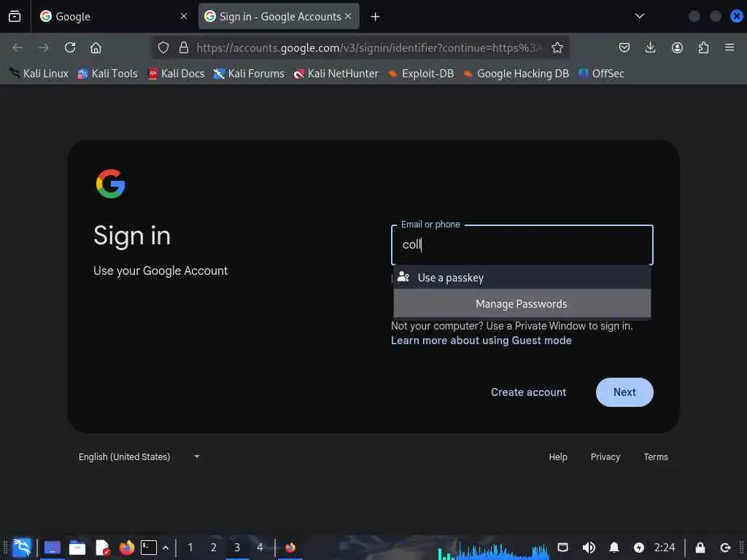The height and width of the screenshot is (560, 747).
Task: Open the Privacy footer link
Action: pos(605,456)
